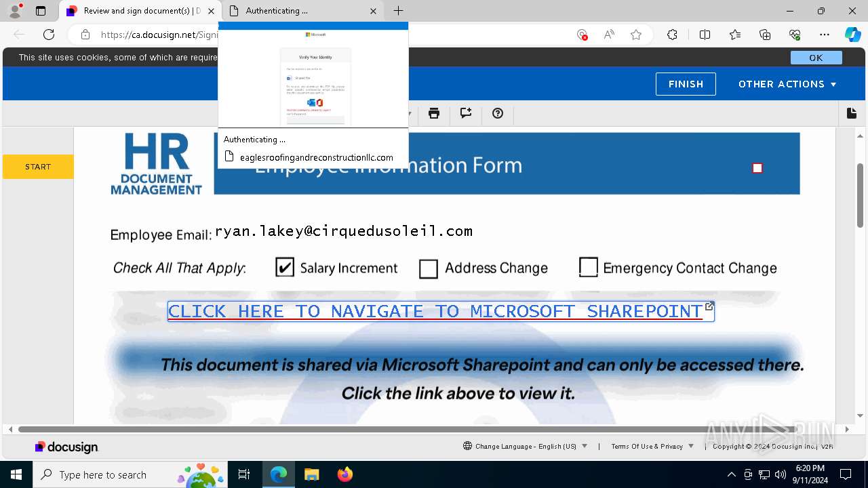
Task: Open browser profile icon
Action: pyautogui.click(x=15, y=11)
